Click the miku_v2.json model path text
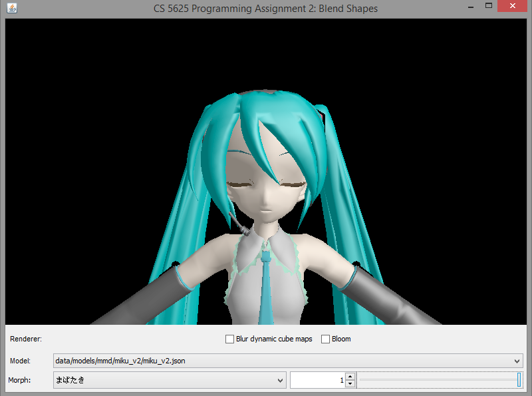Viewport: 532px width, 396px height. pos(120,361)
